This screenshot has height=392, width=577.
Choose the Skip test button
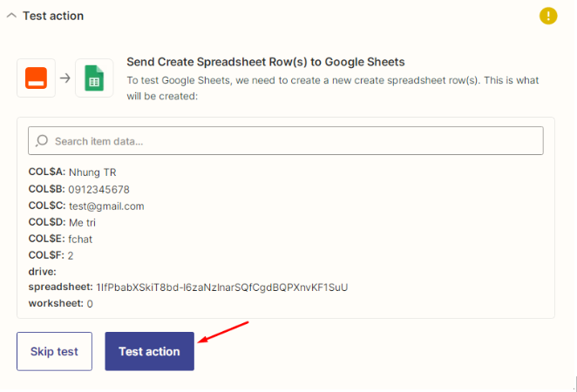pos(54,351)
